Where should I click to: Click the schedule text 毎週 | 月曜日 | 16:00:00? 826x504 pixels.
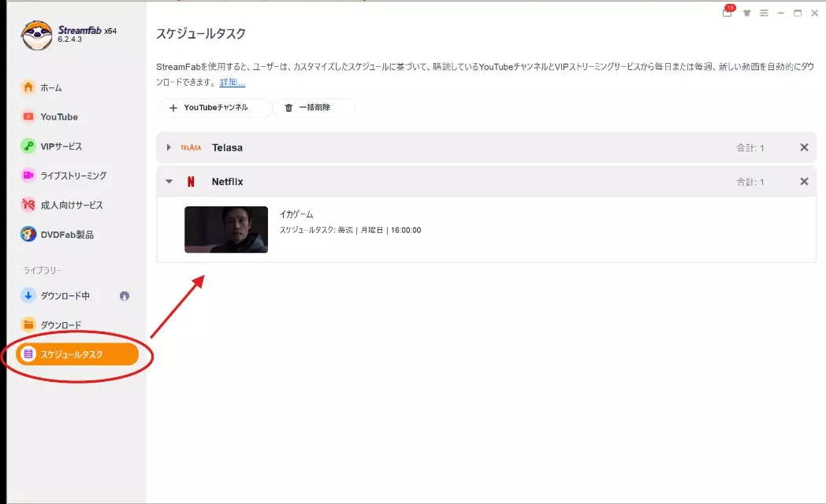(379, 230)
